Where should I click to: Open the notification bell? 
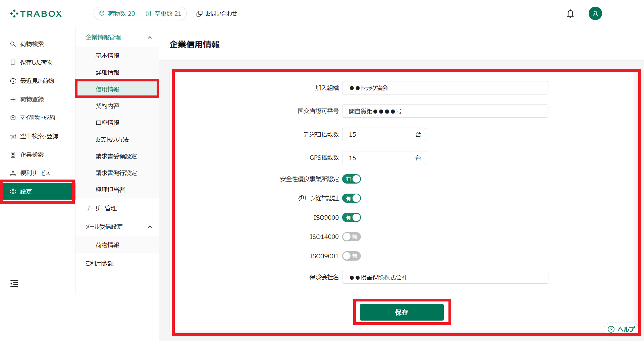(x=570, y=14)
